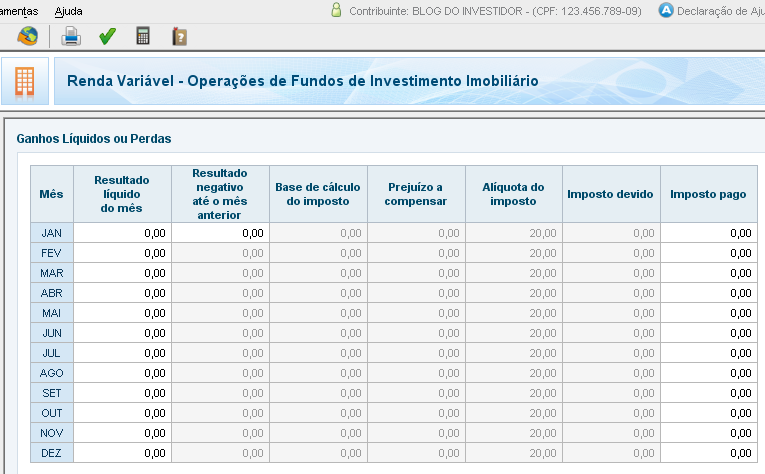Click Base de cálculo do imposto header
765x474 pixels.
click(319, 194)
